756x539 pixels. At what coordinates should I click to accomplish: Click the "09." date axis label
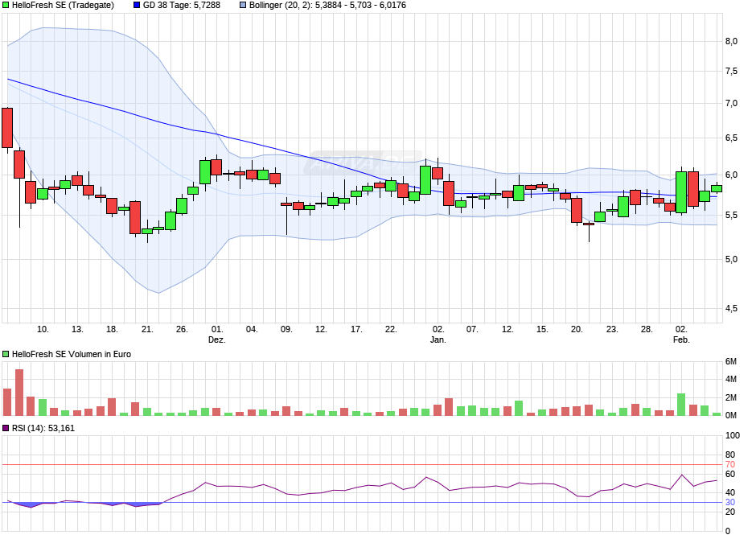286,329
